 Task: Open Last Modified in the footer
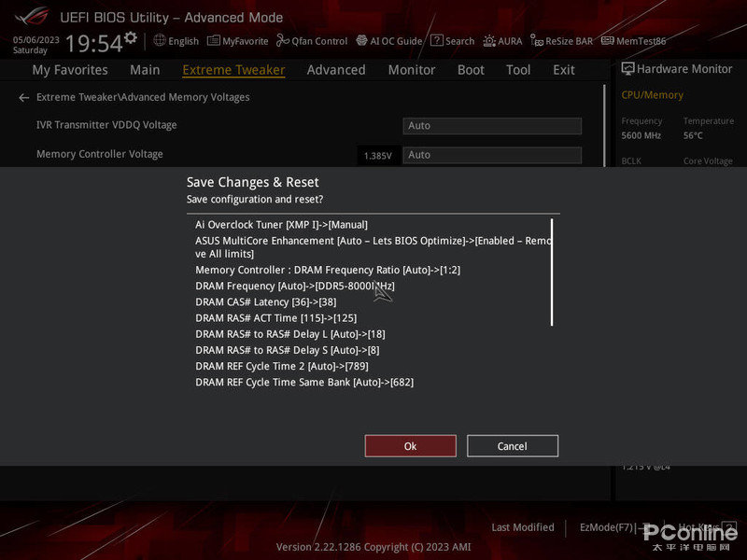523,527
